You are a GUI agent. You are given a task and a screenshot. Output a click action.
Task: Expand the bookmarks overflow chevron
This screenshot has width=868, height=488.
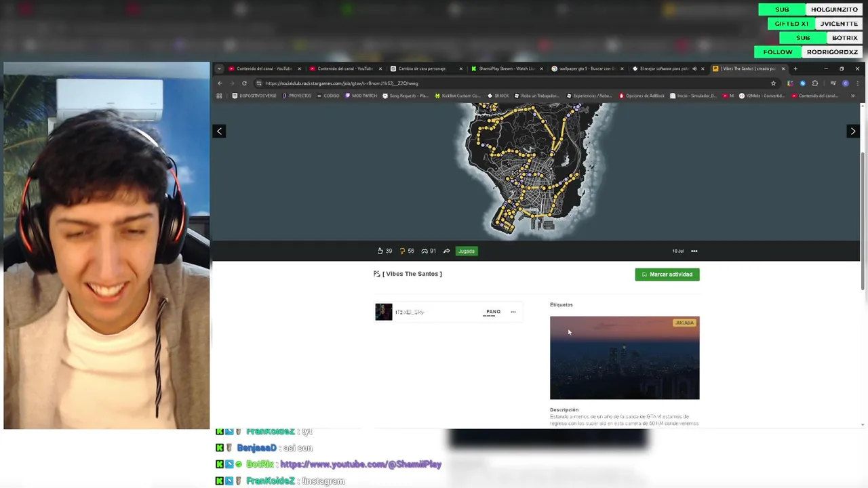pyautogui.click(x=853, y=96)
